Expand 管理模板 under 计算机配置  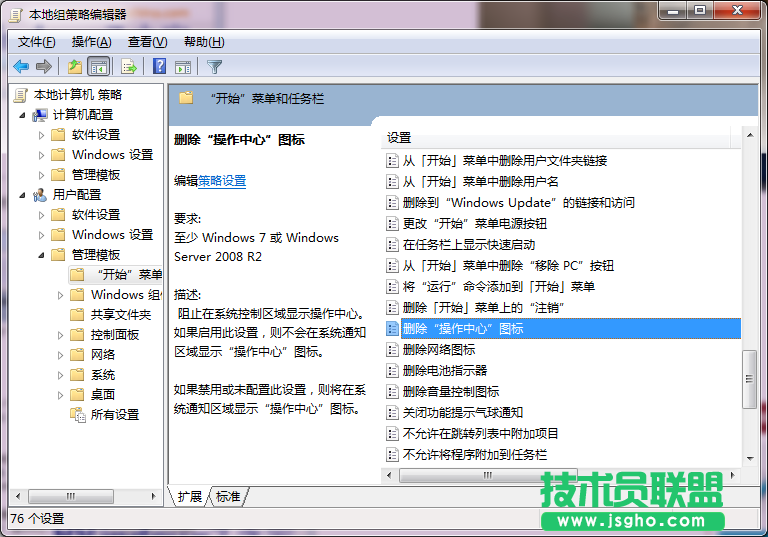(41, 175)
